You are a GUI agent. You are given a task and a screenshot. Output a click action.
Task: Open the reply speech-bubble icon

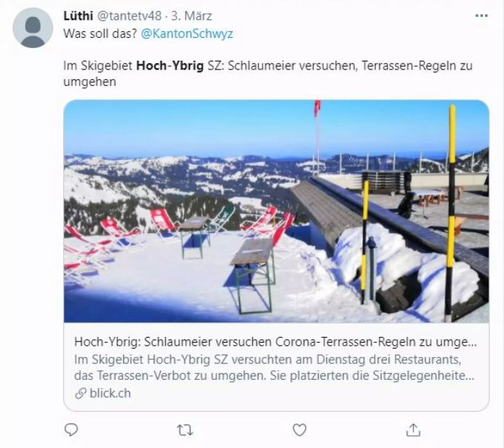[71, 429]
